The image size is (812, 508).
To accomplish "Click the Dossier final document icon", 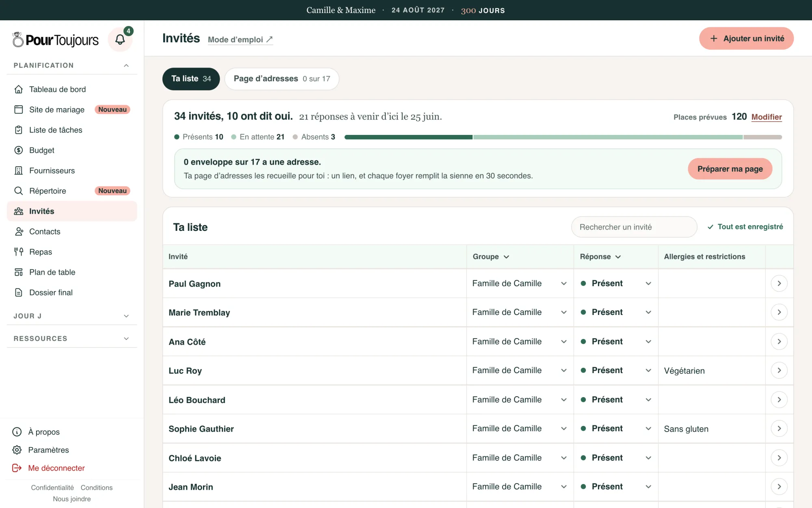I will [x=19, y=293].
